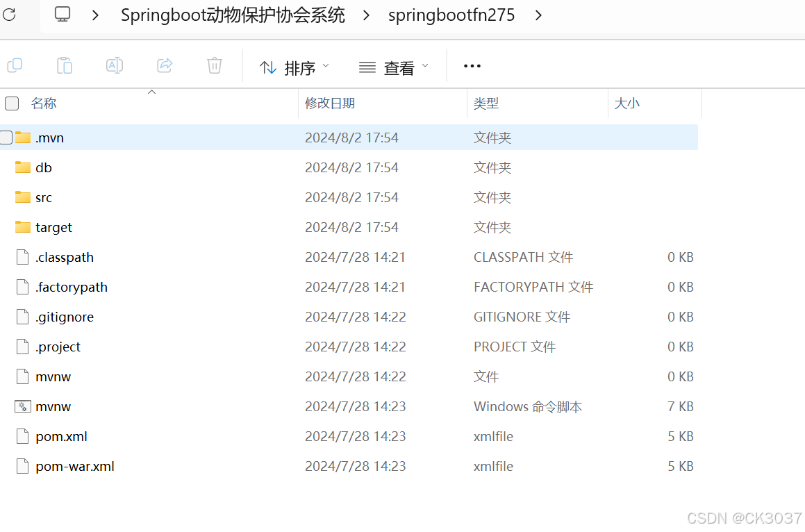The image size is (805, 532).
Task: Select mvnw file of type 文件
Action: (53, 377)
